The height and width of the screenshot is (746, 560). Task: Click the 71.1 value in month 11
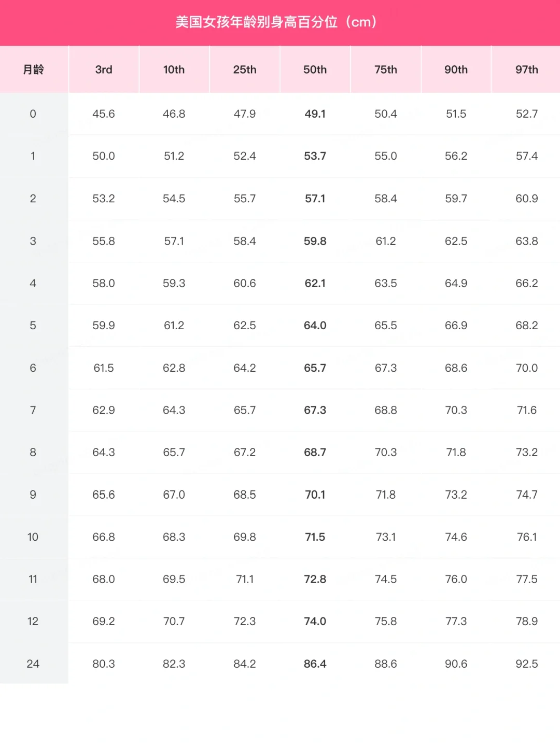point(245,579)
